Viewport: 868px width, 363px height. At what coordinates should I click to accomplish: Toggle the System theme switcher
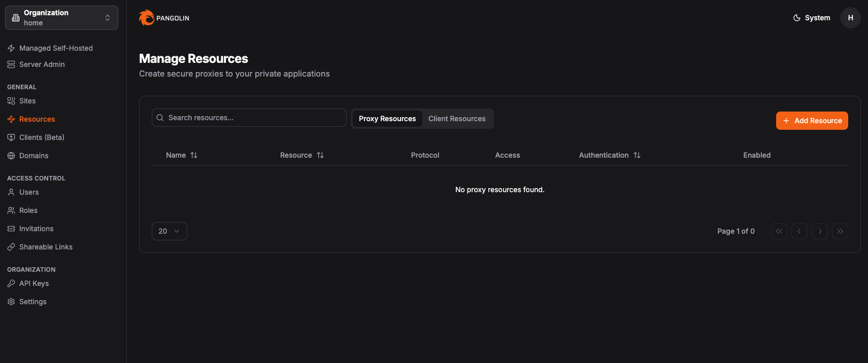(812, 18)
